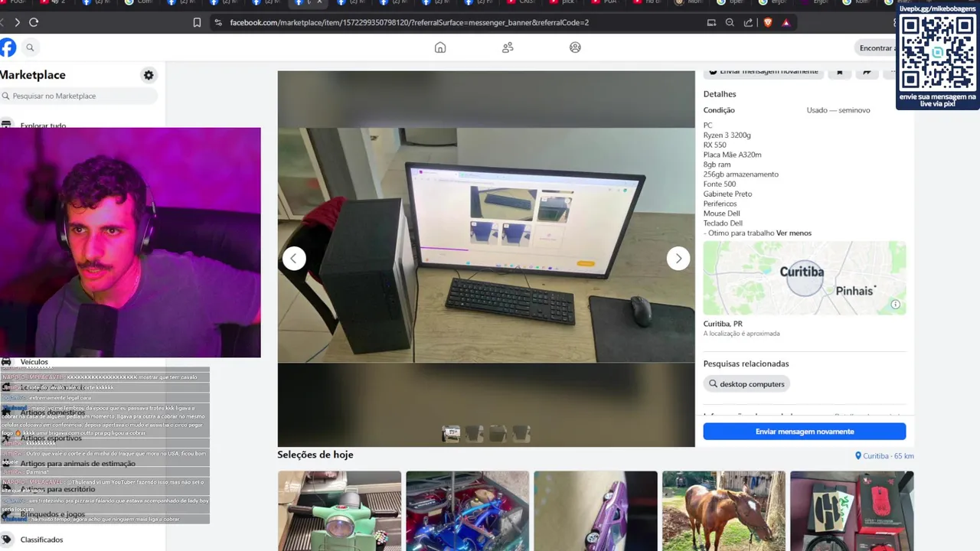Click Marketplace heading
The image size is (980, 551).
[33, 75]
